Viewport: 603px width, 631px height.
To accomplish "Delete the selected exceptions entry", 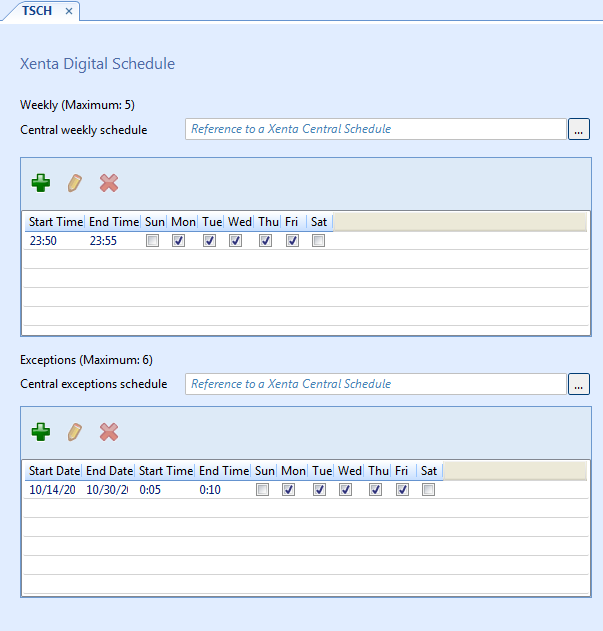I will 109,432.
